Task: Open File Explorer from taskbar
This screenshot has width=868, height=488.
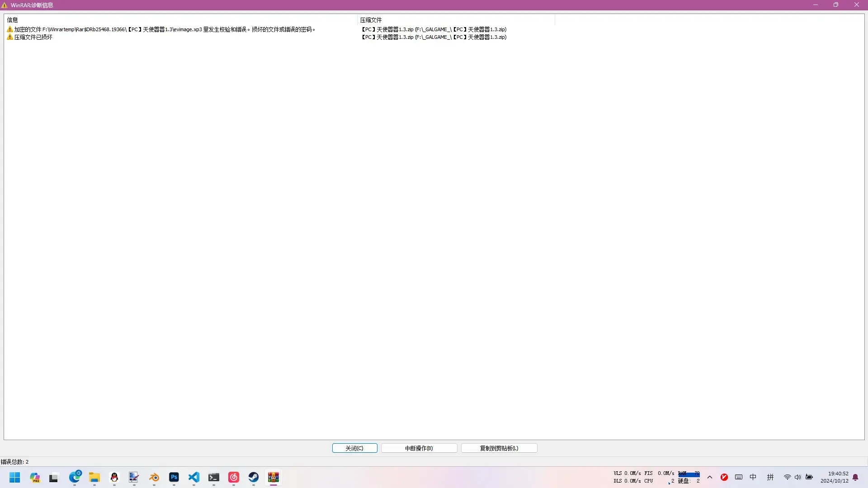Action: point(94,478)
